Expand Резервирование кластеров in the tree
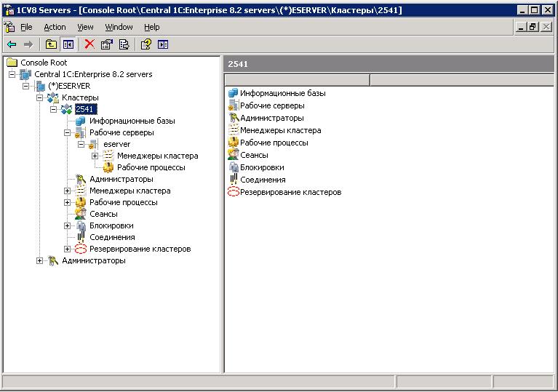 (x=67, y=249)
